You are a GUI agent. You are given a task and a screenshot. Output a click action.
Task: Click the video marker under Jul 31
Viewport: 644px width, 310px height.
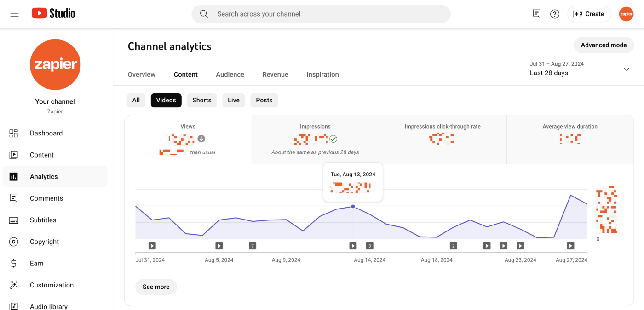pyautogui.click(x=152, y=246)
